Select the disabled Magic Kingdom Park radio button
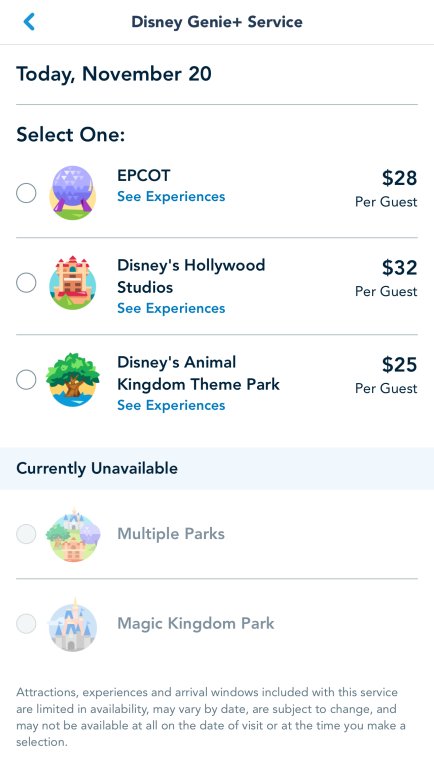This screenshot has height=768, width=434. [x=26, y=624]
